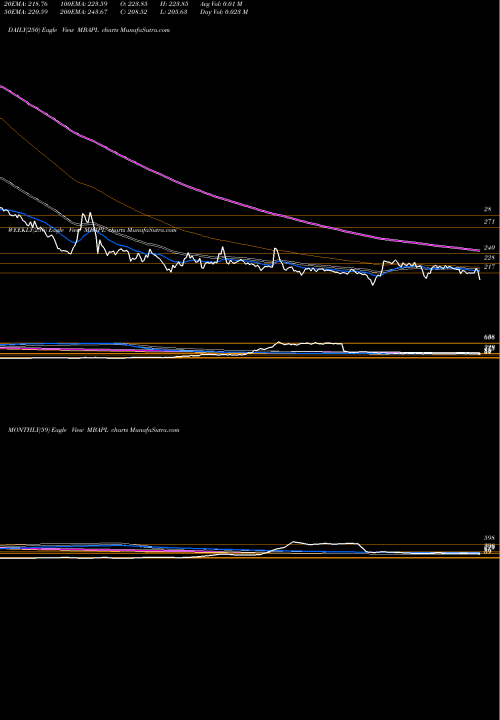500x720 pixels.
Task: Click the 249 price level label
Action: [489, 248]
